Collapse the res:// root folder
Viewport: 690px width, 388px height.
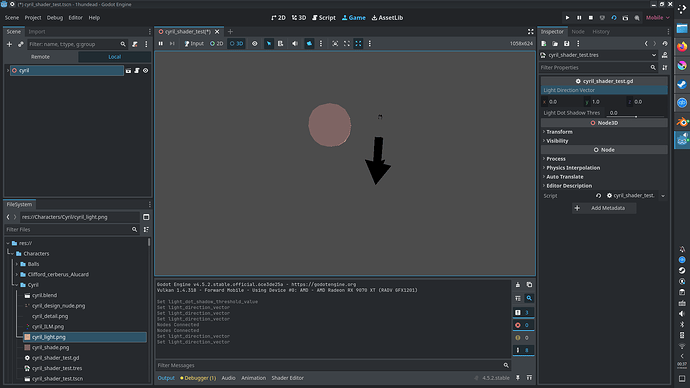[8, 243]
